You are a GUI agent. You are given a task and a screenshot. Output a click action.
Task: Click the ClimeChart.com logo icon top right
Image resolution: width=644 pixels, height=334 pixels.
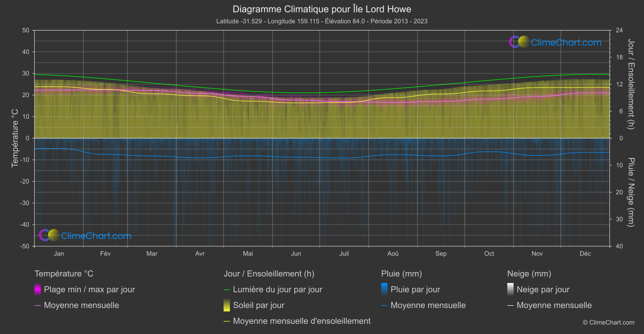(519, 42)
